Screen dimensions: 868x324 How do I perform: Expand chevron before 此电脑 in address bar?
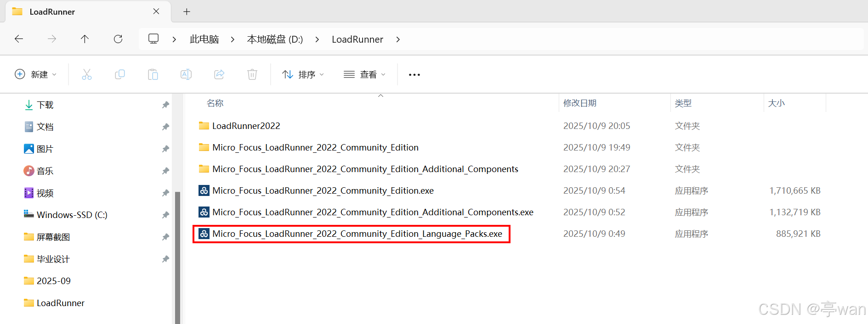[174, 39]
